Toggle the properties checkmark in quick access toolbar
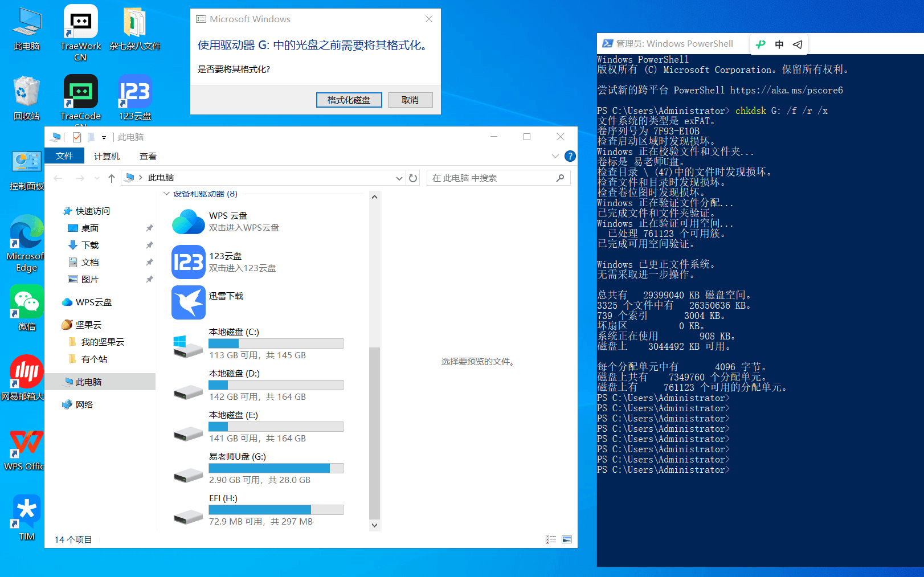 (x=77, y=137)
